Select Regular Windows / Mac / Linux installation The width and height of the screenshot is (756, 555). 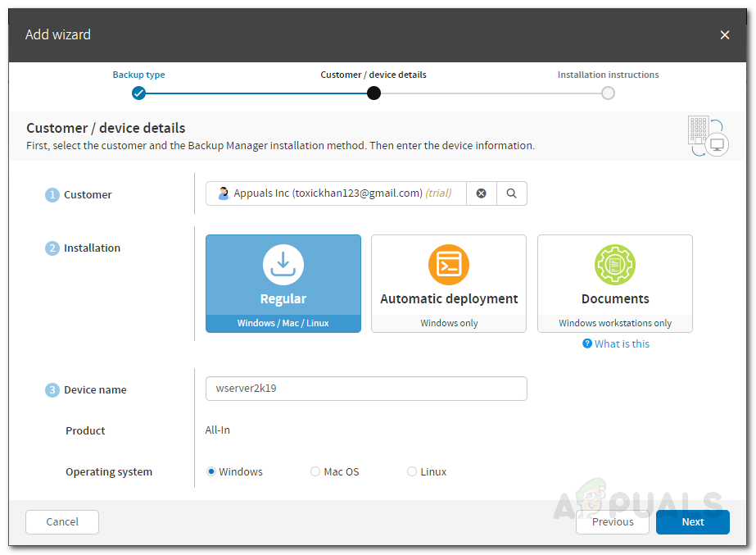pyautogui.click(x=283, y=284)
